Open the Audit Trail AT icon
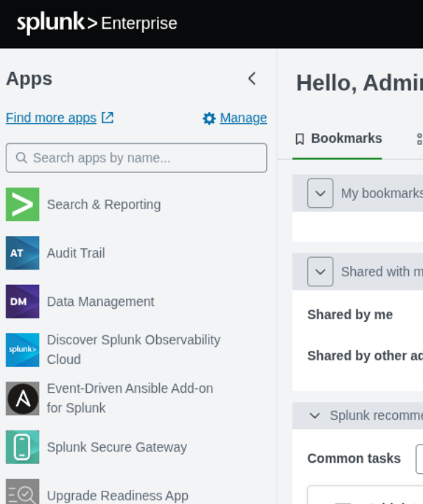Image resolution: width=423 pixels, height=504 pixels. pos(22,253)
